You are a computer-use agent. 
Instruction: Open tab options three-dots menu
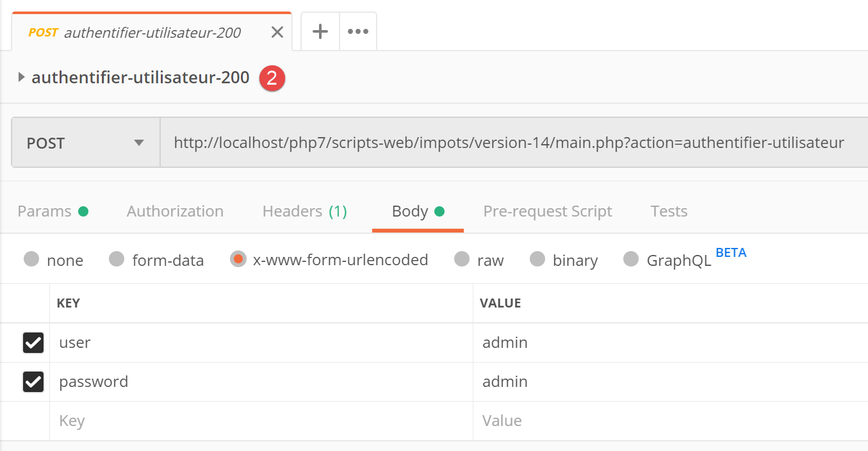357,31
